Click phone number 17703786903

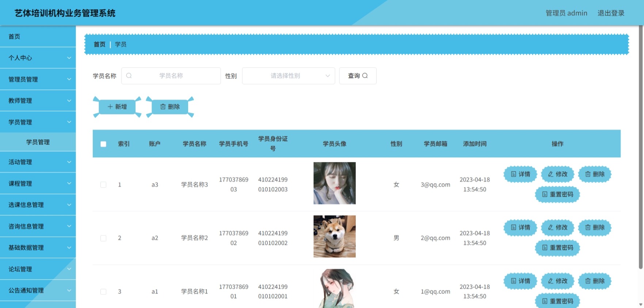pyautogui.click(x=234, y=185)
